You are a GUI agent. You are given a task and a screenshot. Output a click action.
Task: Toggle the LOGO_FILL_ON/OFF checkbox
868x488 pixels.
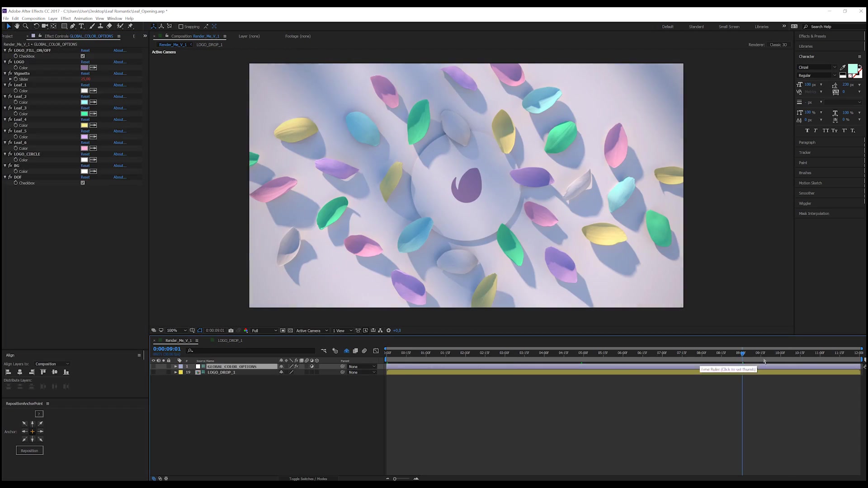(x=83, y=56)
